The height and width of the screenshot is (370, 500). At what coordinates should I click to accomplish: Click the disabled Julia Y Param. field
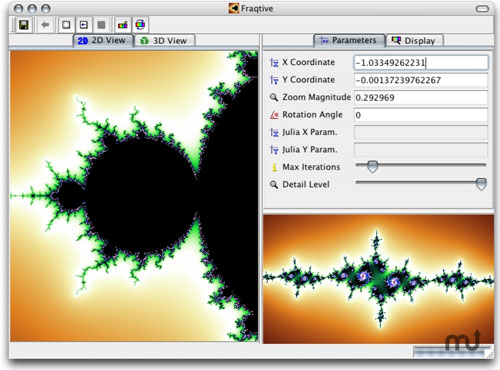(421, 150)
